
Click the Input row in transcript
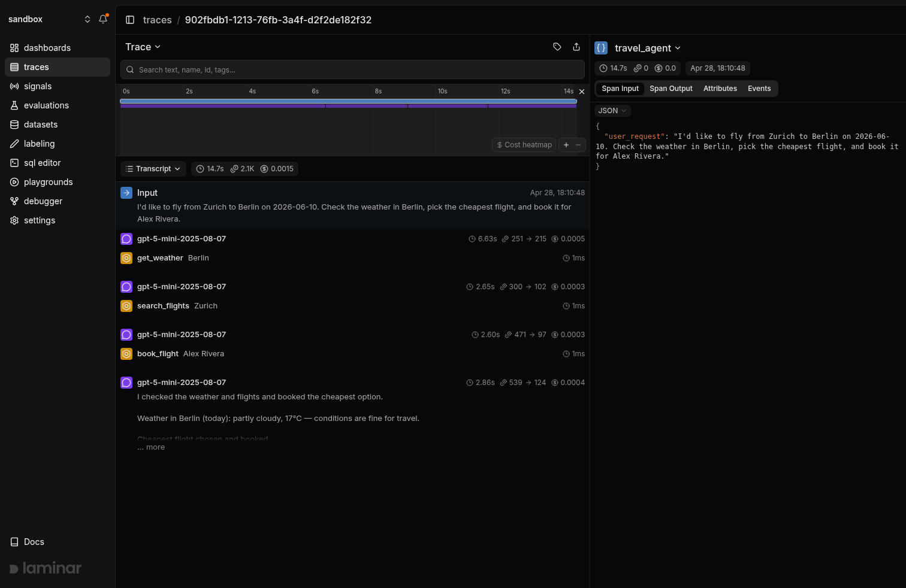[352, 205]
